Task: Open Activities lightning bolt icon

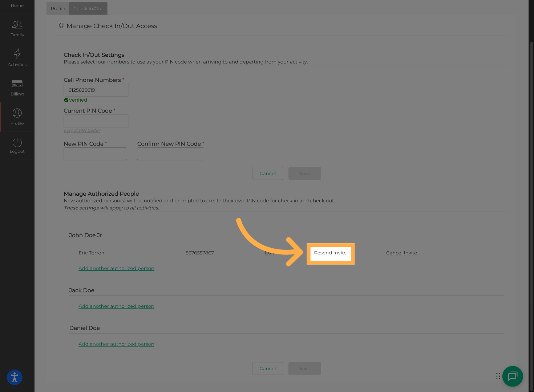Action: [x=17, y=54]
